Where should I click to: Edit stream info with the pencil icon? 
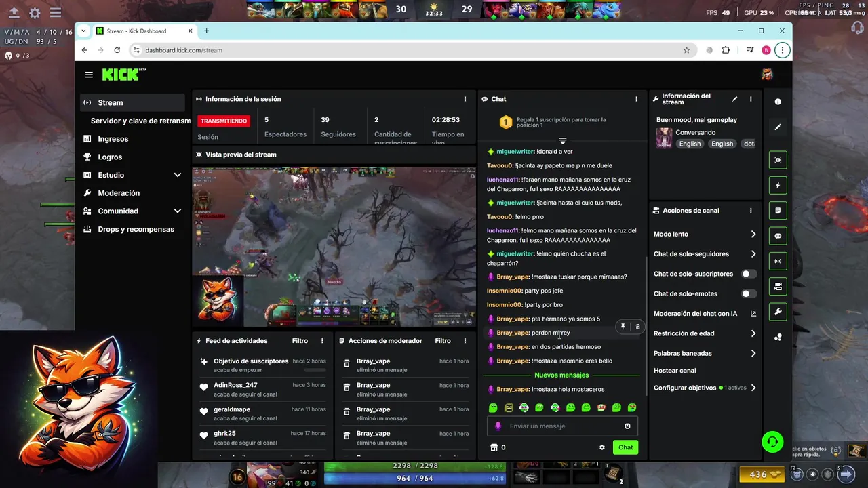734,99
